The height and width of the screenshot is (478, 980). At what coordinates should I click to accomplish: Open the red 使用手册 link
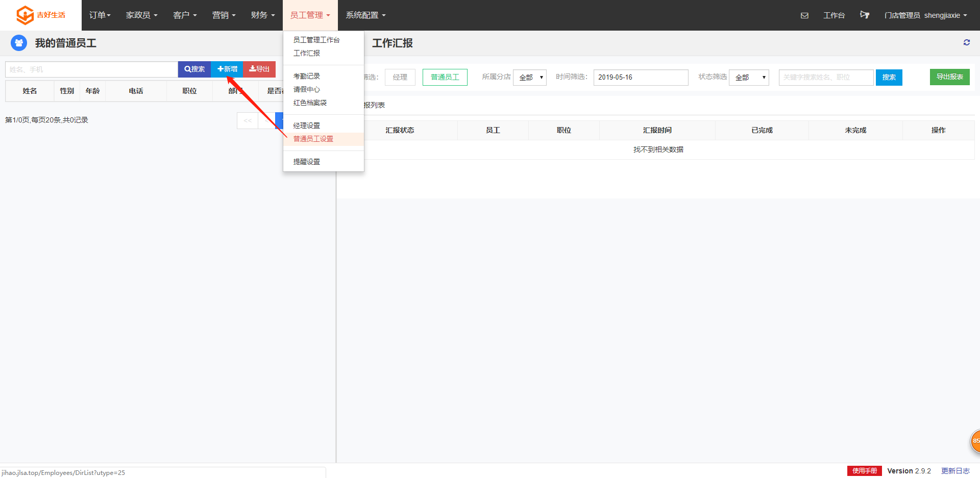[x=865, y=471]
